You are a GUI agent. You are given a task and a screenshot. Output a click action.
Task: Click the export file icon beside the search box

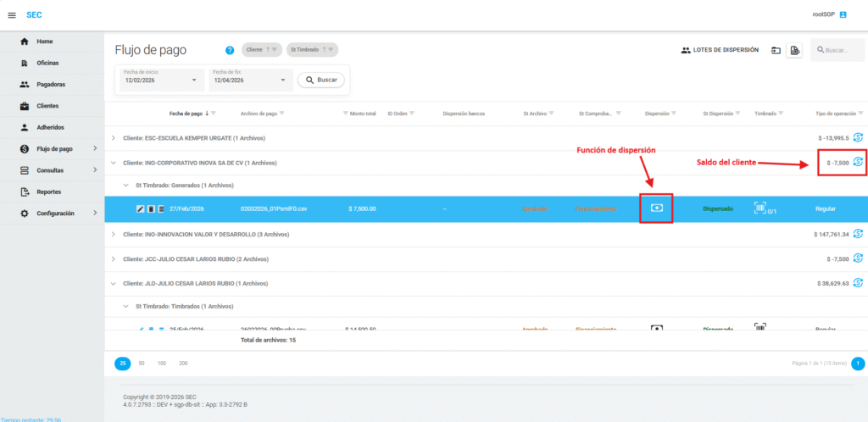(794, 51)
